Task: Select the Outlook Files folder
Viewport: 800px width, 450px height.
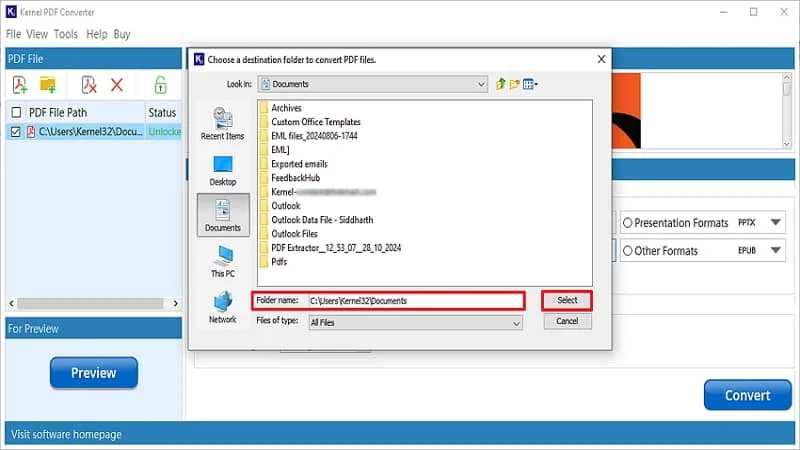Action: pyautogui.click(x=294, y=234)
